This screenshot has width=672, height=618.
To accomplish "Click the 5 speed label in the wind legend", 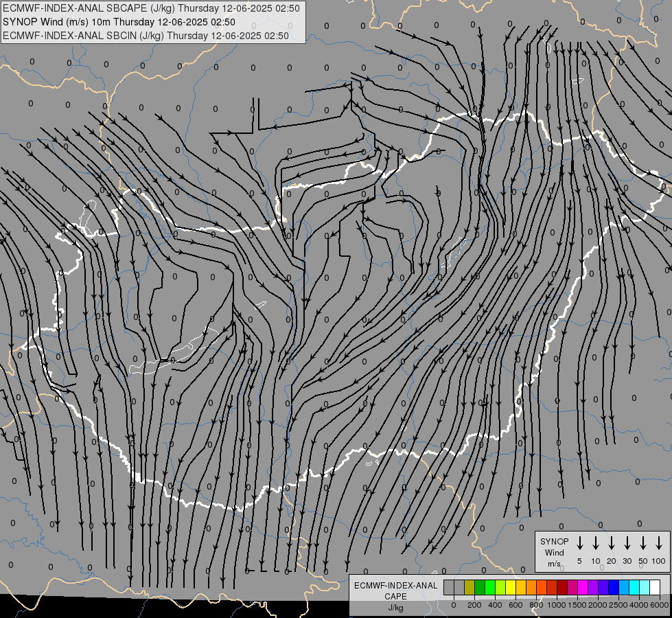I will coord(579,561).
